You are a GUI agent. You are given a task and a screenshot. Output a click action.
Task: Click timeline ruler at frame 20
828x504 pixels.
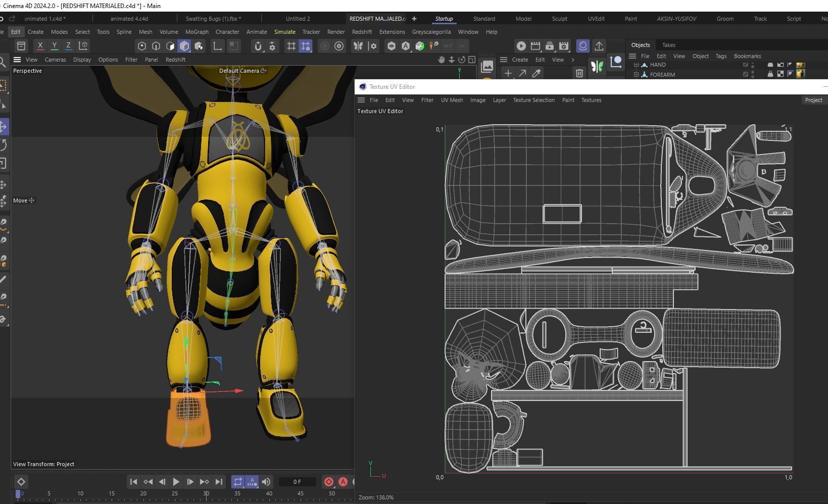(143, 493)
